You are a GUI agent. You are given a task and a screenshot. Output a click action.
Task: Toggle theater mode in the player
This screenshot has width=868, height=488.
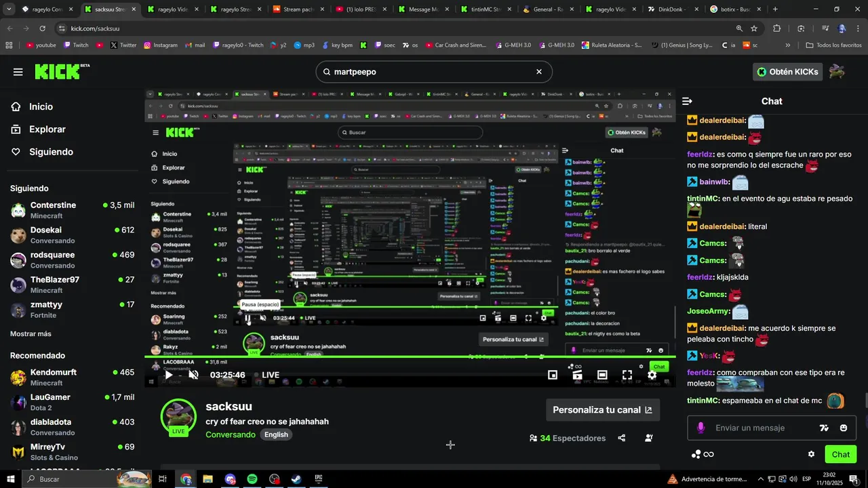(x=602, y=375)
